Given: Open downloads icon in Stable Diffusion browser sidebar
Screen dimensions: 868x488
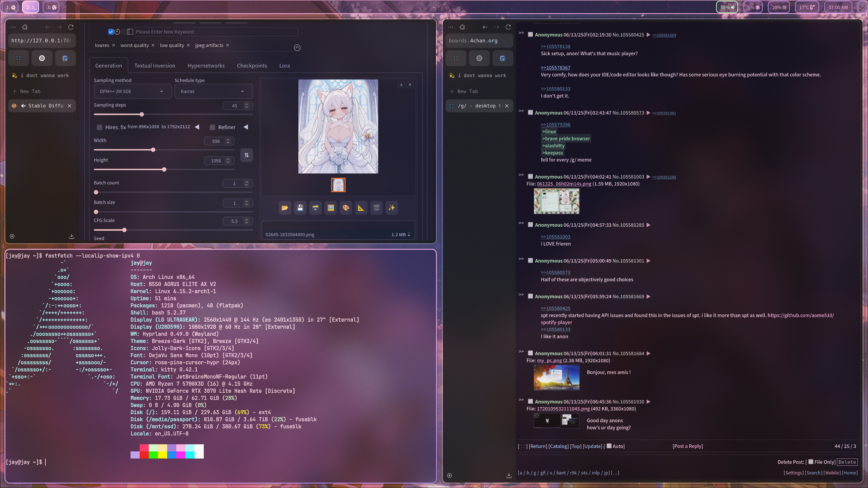Looking at the screenshot, I should click(x=71, y=236).
